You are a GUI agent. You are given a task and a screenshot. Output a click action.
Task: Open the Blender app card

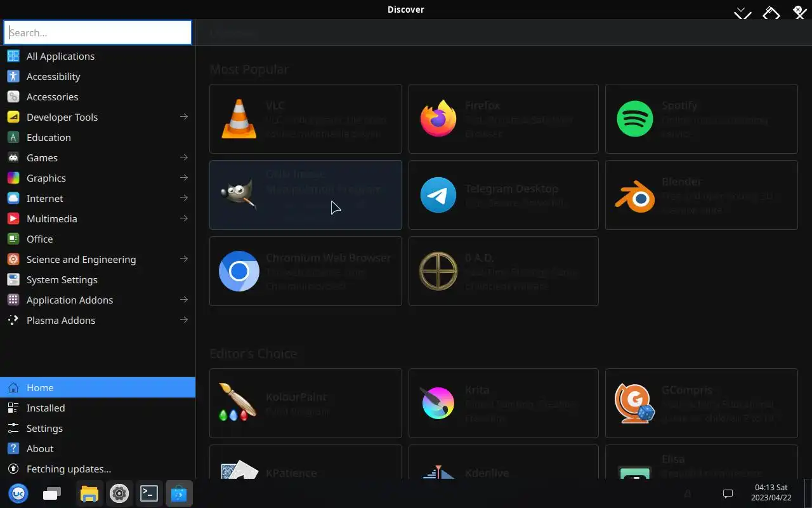pos(702,195)
